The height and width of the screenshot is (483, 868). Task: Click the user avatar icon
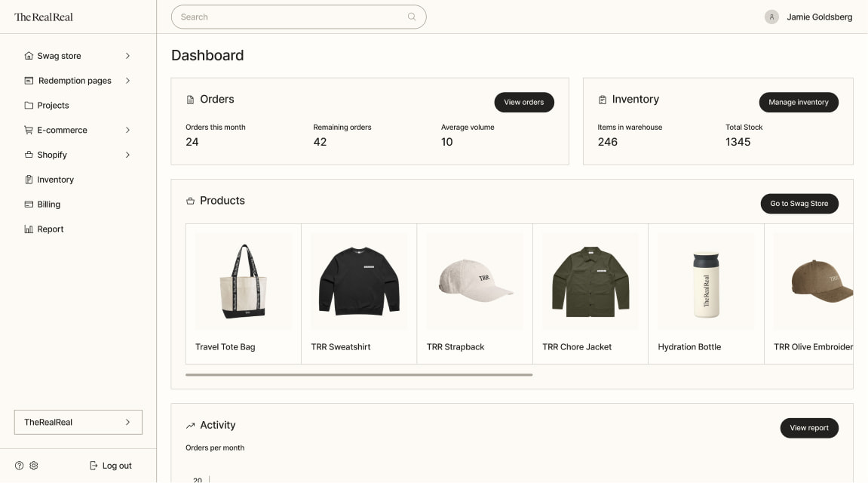[771, 17]
